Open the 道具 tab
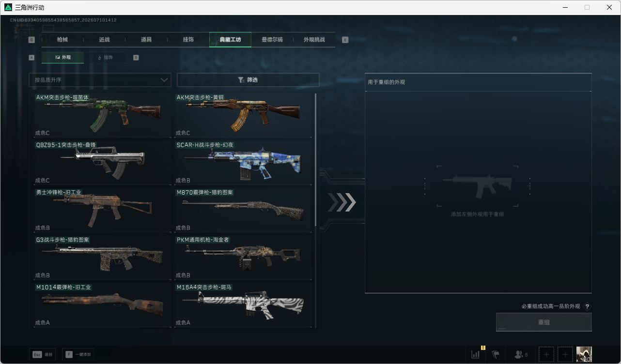Image resolution: width=621 pixels, height=364 pixels. (146, 40)
